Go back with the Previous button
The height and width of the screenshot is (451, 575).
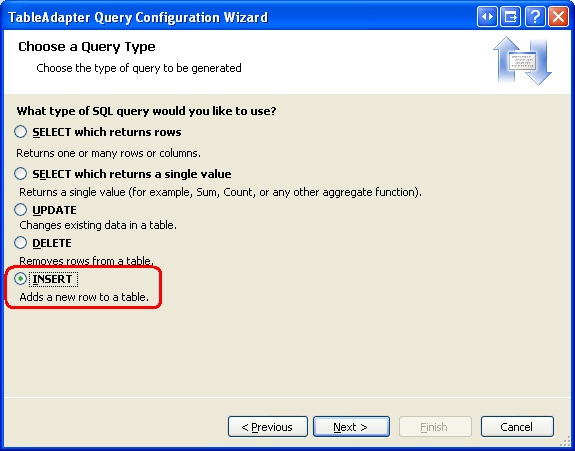pyautogui.click(x=268, y=426)
